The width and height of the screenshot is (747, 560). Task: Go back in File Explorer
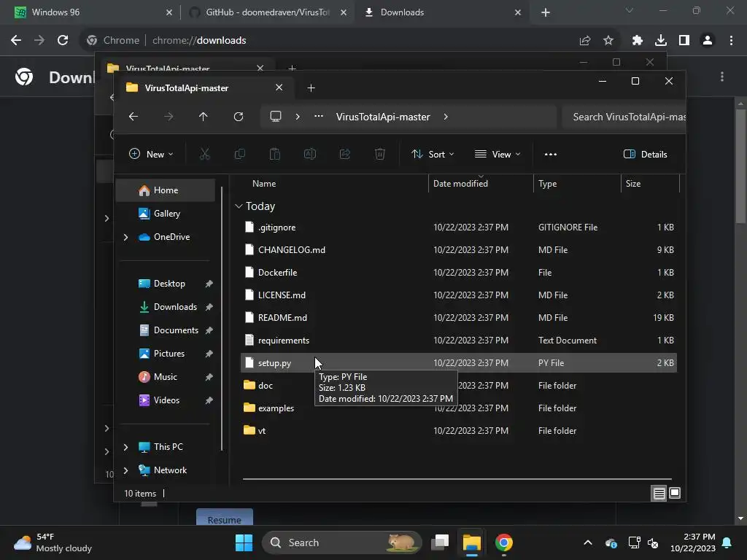[133, 117]
